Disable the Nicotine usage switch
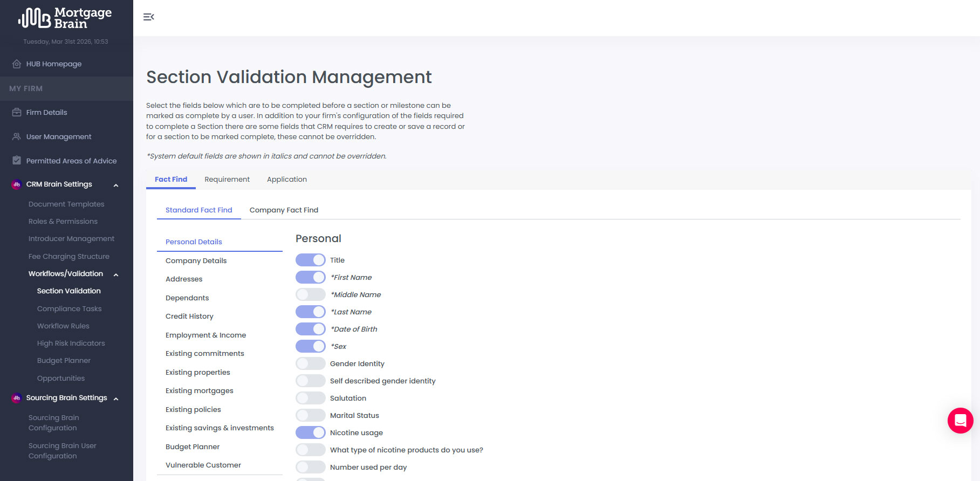The width and height of the screenshot is (980, 481). point(311,432)
